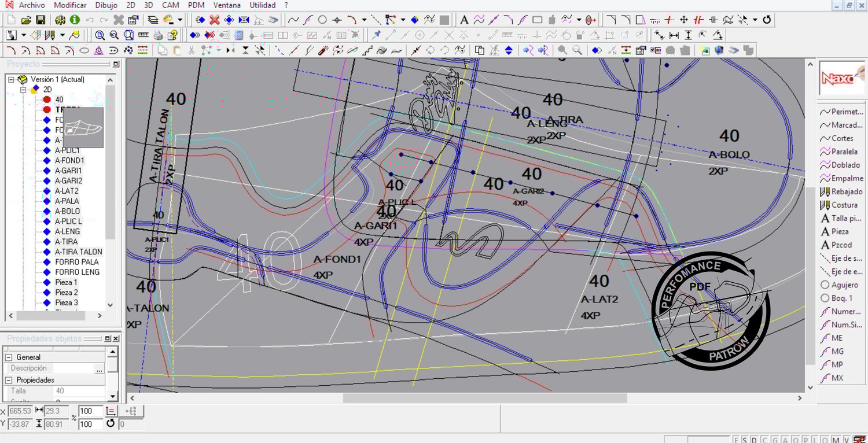
Task: Open the Dibujo menu
Action: pos(106,5)
